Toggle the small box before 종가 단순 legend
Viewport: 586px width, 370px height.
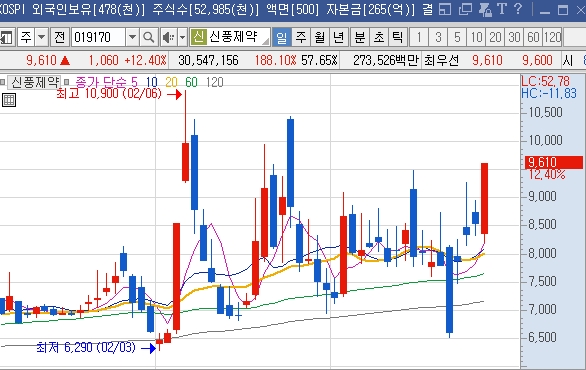click(x=67, y=82)
